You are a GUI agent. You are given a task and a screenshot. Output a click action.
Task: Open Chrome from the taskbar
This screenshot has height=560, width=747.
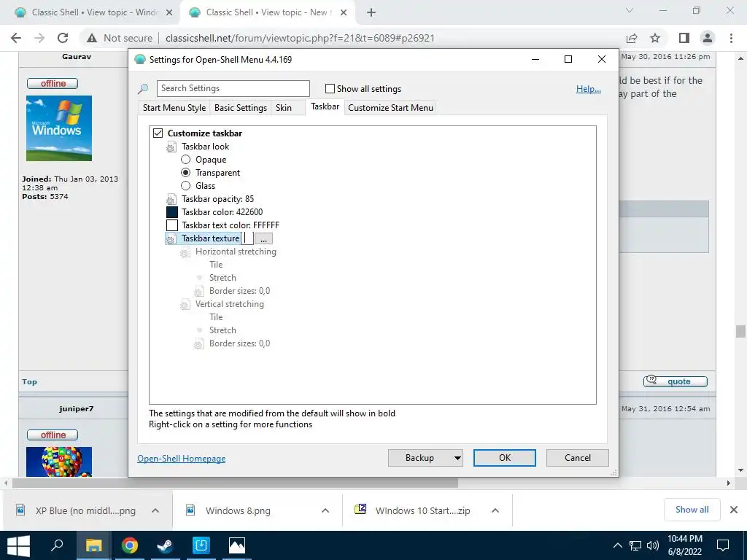[130, 545]
